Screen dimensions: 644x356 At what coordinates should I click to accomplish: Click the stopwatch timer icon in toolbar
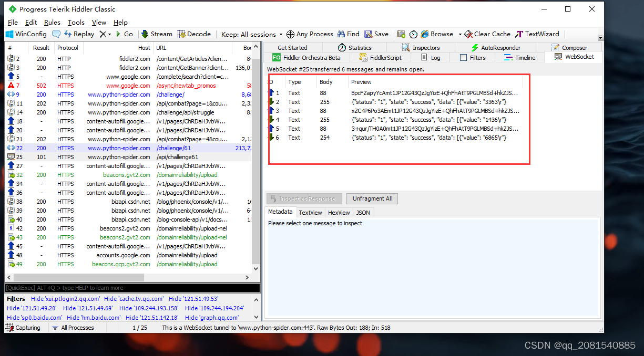pos(413,34)
